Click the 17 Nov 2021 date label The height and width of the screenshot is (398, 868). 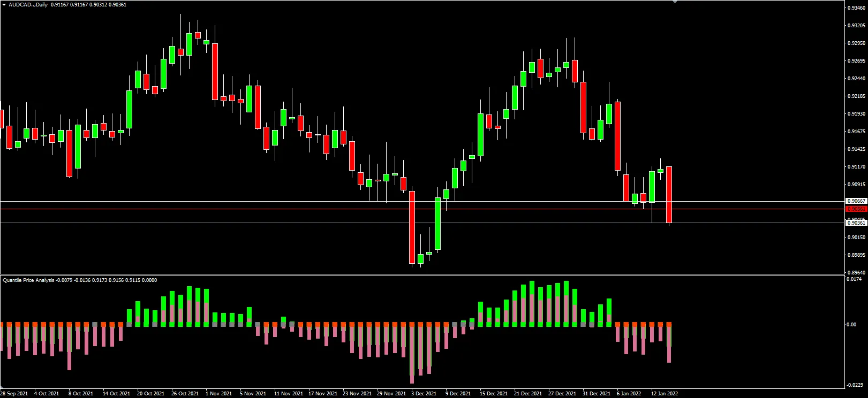323,394
